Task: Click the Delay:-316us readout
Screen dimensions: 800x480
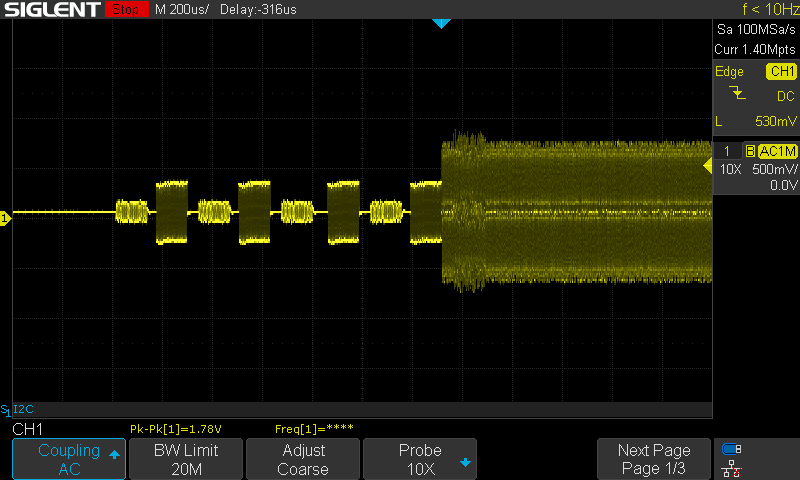Action: pos(258,9)
